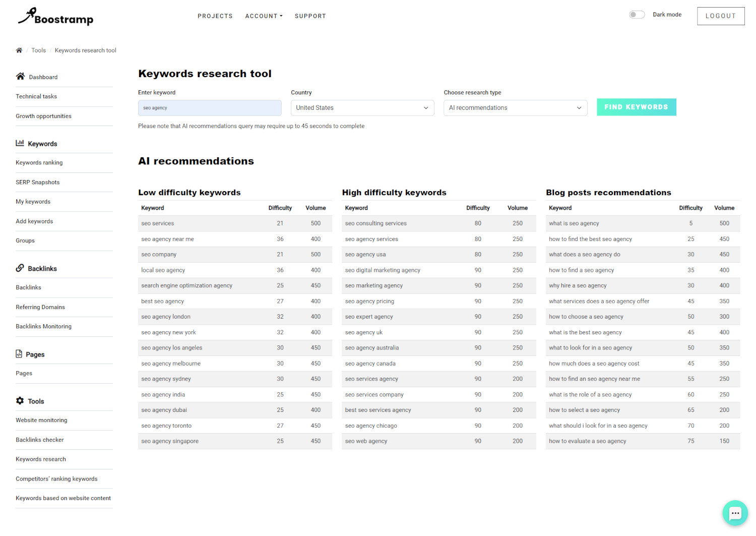Expand the research type dropdown
Image resolution: width=756 pixels, height=536 pixels.
point(515,108)
